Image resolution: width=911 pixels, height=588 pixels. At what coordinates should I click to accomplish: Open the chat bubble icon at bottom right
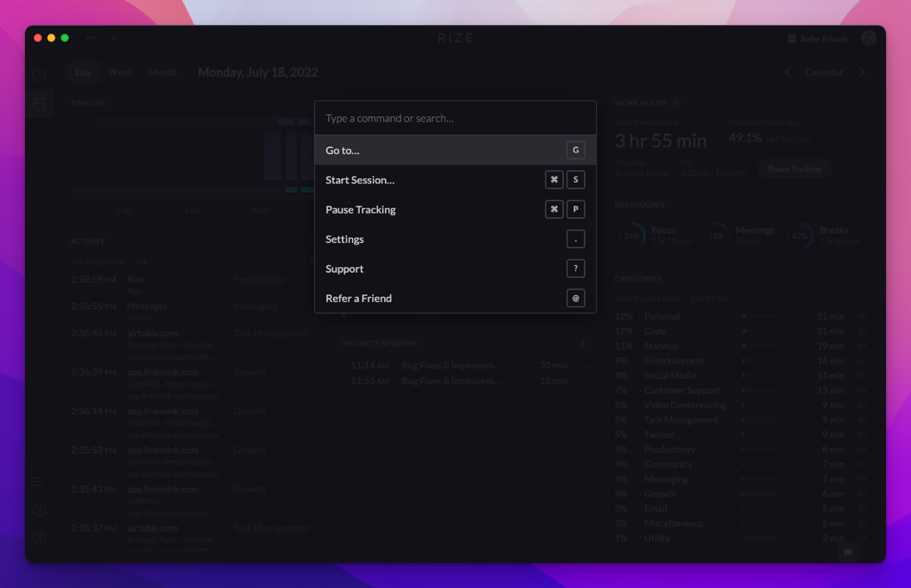click(x=847, y=552)
